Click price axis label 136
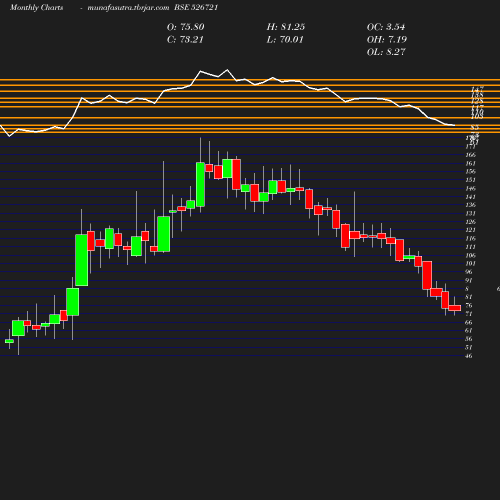Screen dimensions: 500x500 [470, 205]
